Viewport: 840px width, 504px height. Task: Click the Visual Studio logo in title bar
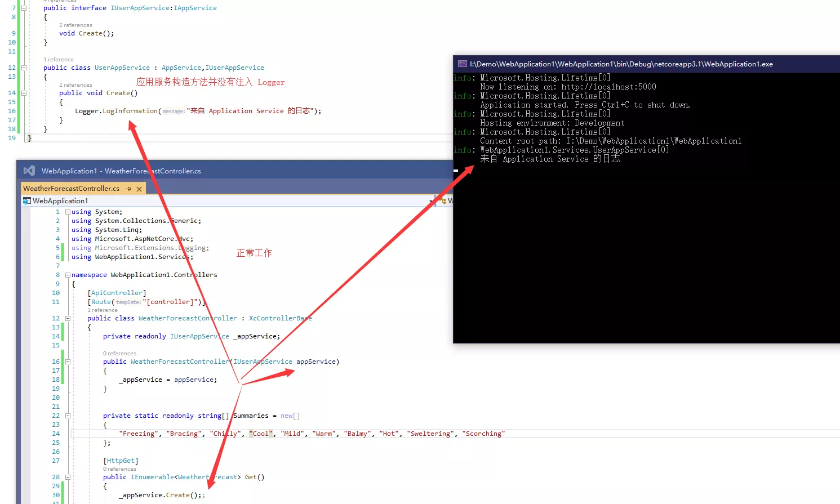tap(29, 171)
